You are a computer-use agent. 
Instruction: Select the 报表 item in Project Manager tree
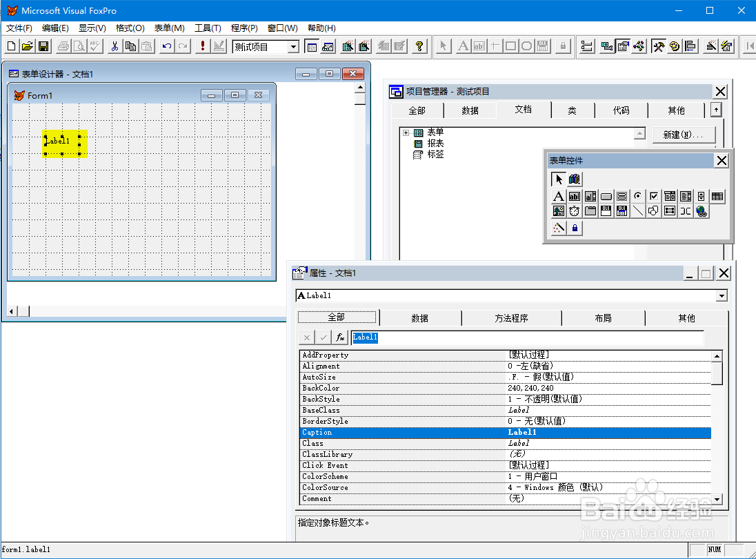click(x=435, y=144)
